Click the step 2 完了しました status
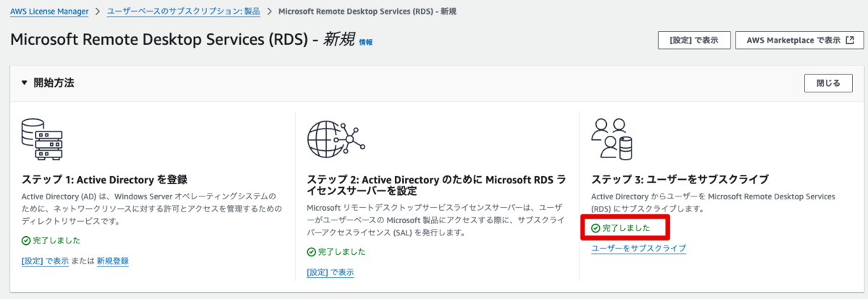 (336, 252)
